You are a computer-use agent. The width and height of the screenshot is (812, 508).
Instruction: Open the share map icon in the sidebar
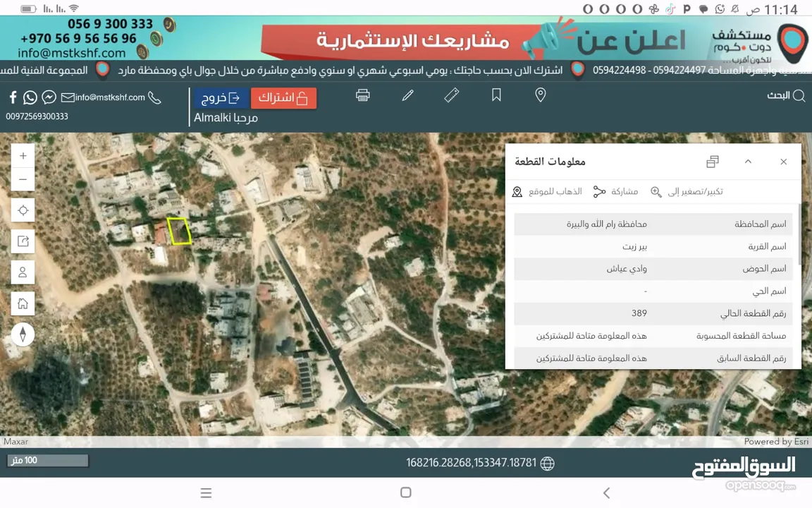(x=23, y=241)
